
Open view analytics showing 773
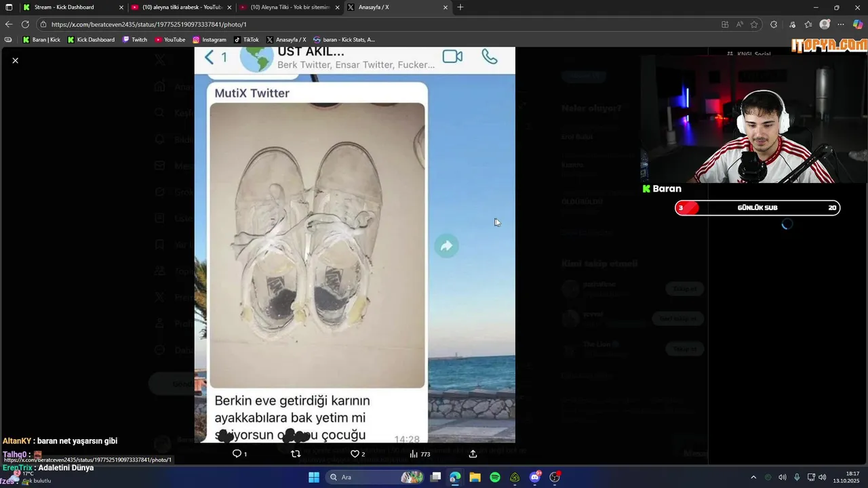(x=420, y=454)
